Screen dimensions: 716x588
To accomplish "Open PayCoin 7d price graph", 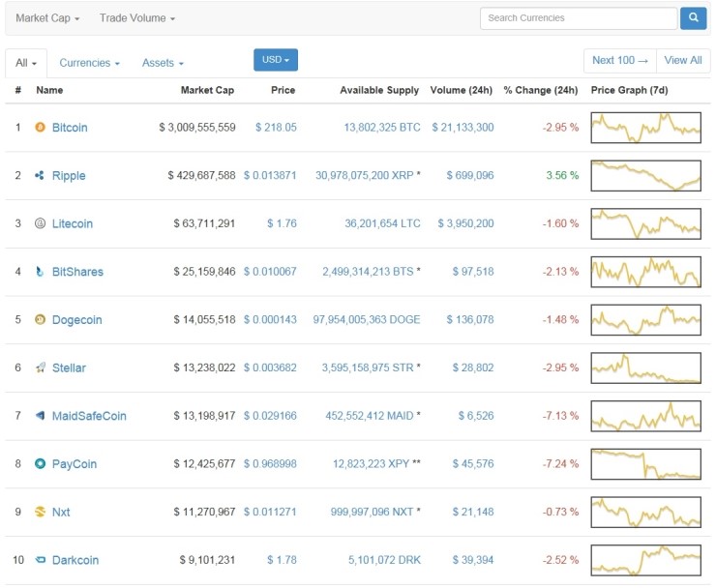I will (x=645, y=464).
